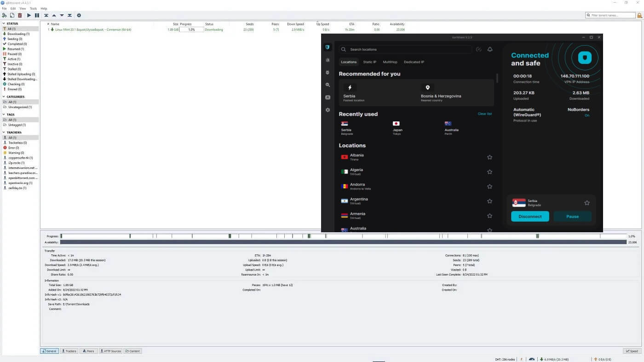Click the red Delete torrent trash icon

(20, 15)
